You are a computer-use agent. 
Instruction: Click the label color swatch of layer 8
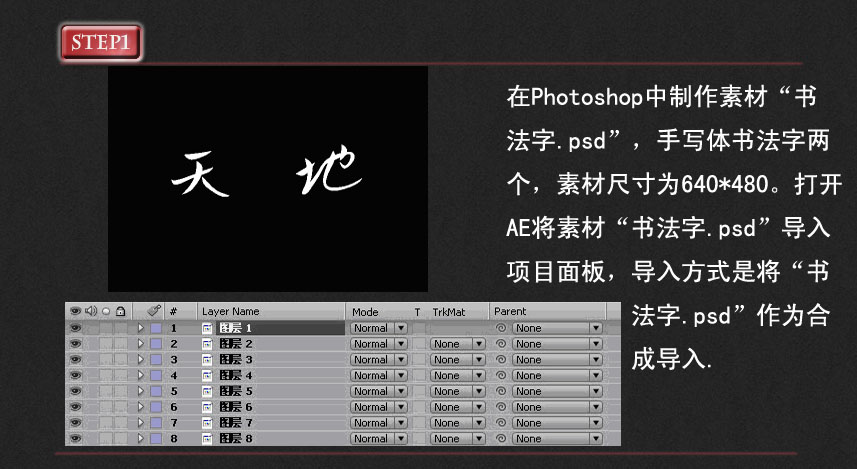tap(156, 438)
